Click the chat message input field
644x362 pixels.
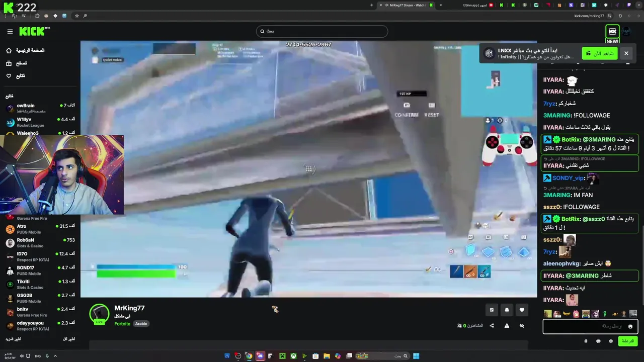tap(590, 326)
